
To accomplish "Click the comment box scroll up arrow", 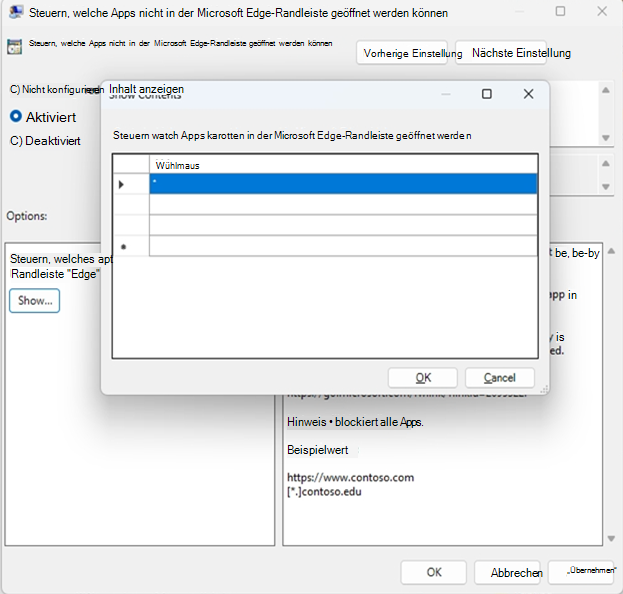I will tap(606, 90).
